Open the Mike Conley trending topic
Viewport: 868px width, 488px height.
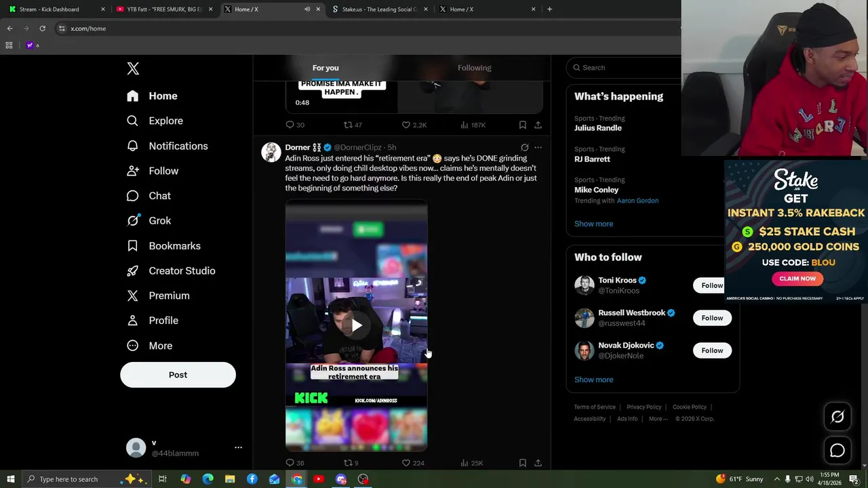point(596,190)
